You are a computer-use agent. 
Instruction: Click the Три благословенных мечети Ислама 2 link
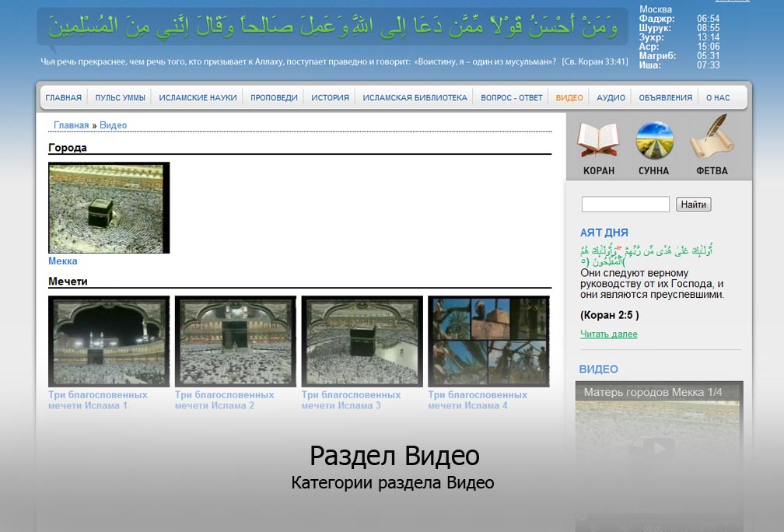point(225,400)
